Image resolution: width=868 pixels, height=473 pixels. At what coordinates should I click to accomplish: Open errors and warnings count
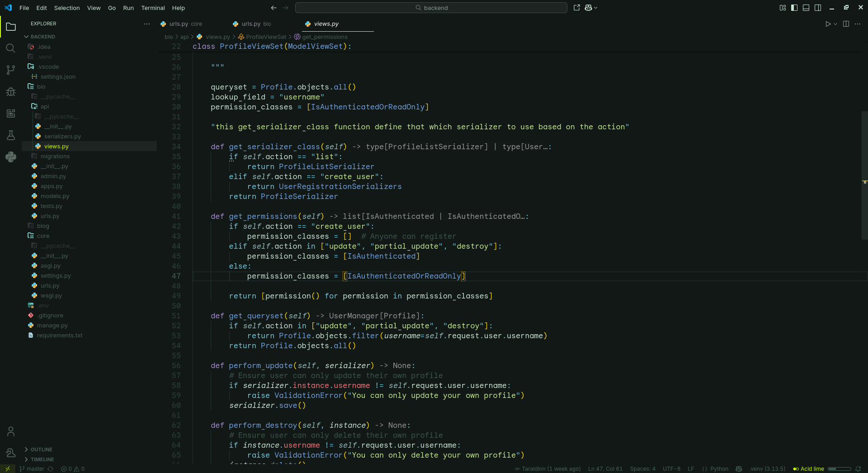click(x=73, y=469)
